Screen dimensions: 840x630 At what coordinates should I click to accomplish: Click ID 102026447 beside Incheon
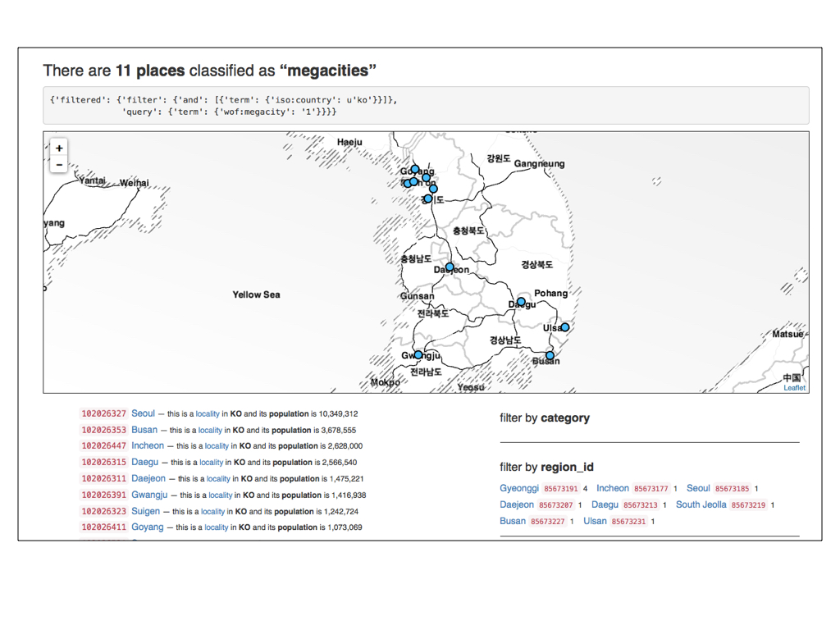pyautogui.click(x=103, y=445)
